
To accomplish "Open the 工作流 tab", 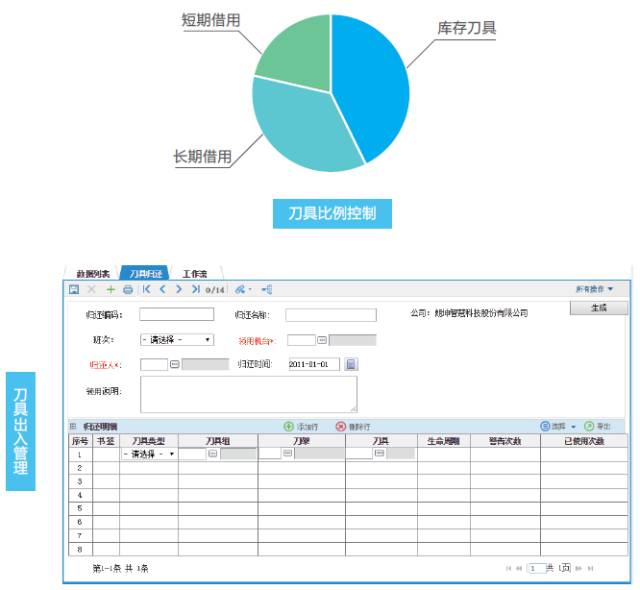I will tap(195, 273).
